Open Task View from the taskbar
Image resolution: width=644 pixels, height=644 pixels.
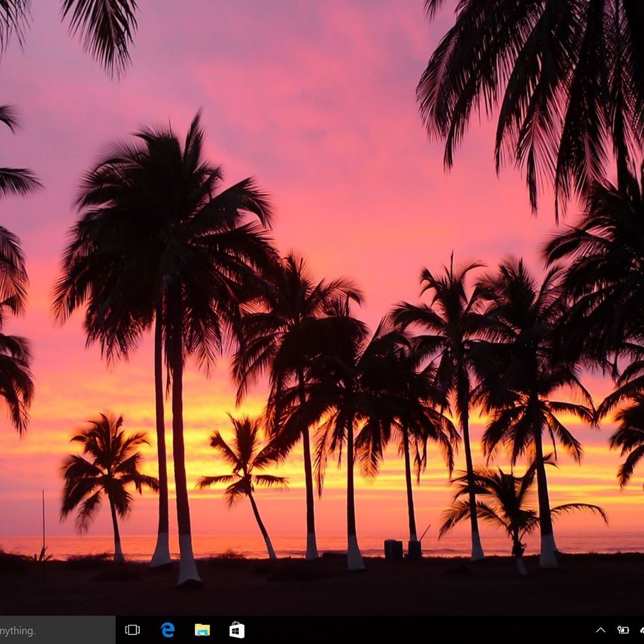[x=132, y=630]
